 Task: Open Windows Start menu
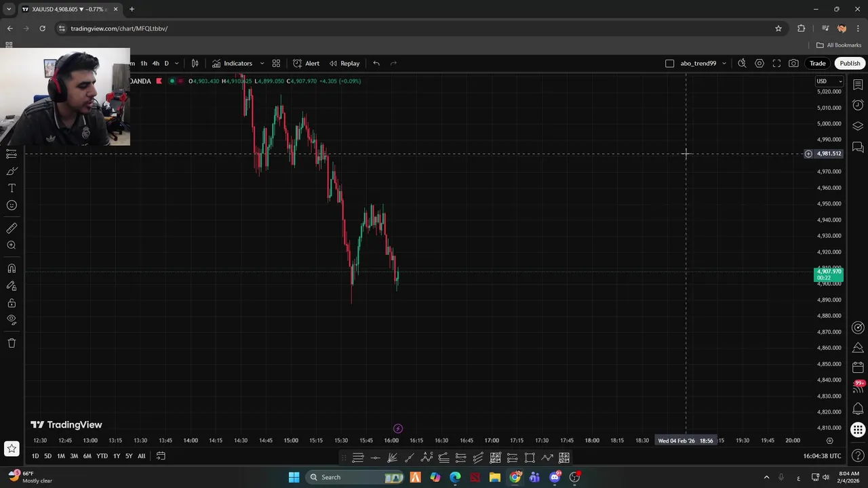point(294,477)
